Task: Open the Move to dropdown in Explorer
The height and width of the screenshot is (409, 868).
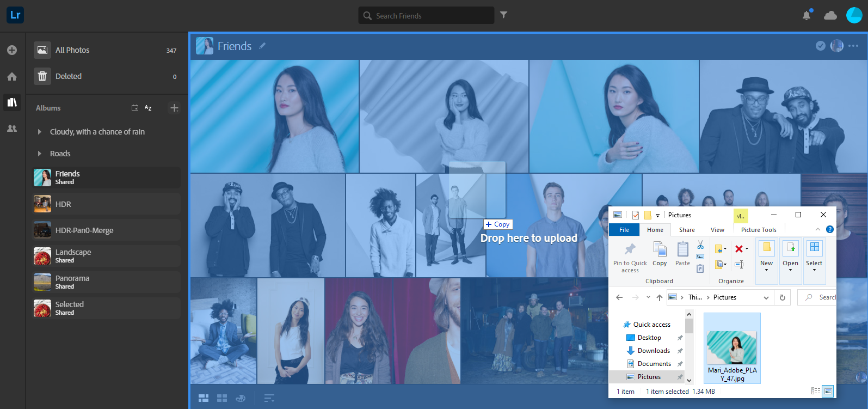Action: (x=721, y=249)
